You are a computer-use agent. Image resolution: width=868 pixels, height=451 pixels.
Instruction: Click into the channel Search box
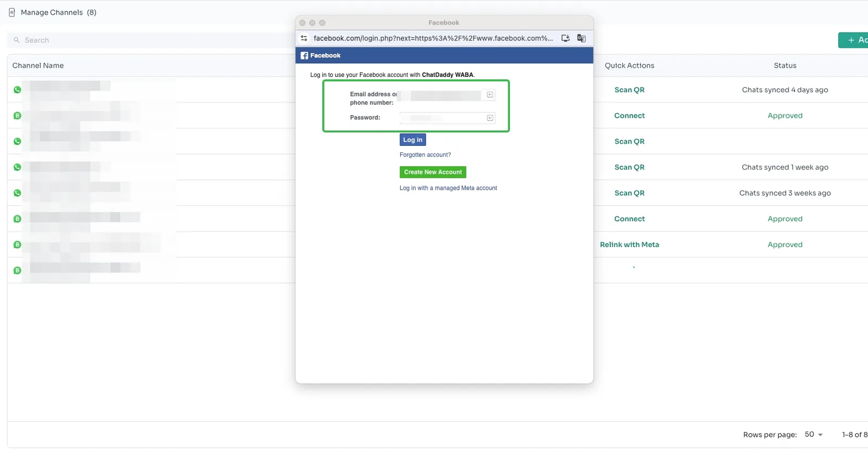click(x=152, y=40)
